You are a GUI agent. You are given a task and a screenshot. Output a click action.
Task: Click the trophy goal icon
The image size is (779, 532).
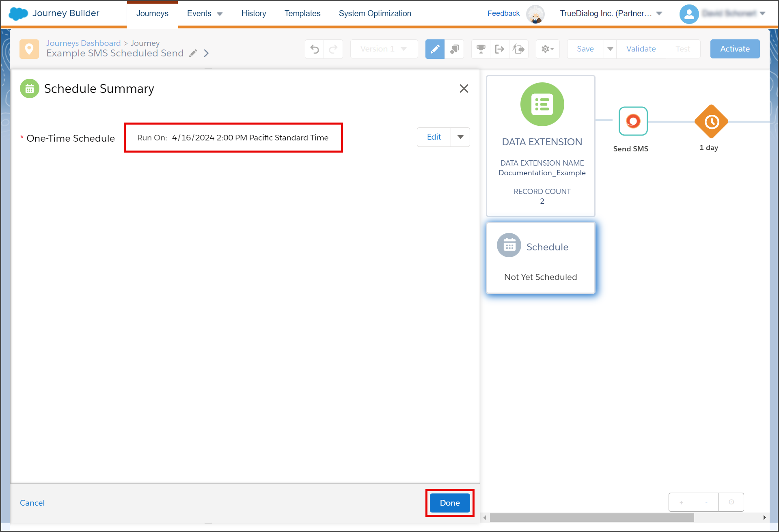click(x=481, y=49)
